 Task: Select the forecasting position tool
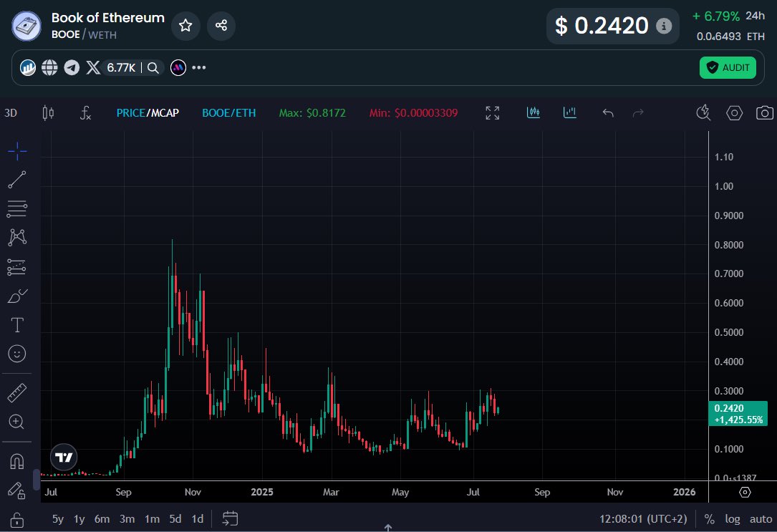(x=17, y=267)
